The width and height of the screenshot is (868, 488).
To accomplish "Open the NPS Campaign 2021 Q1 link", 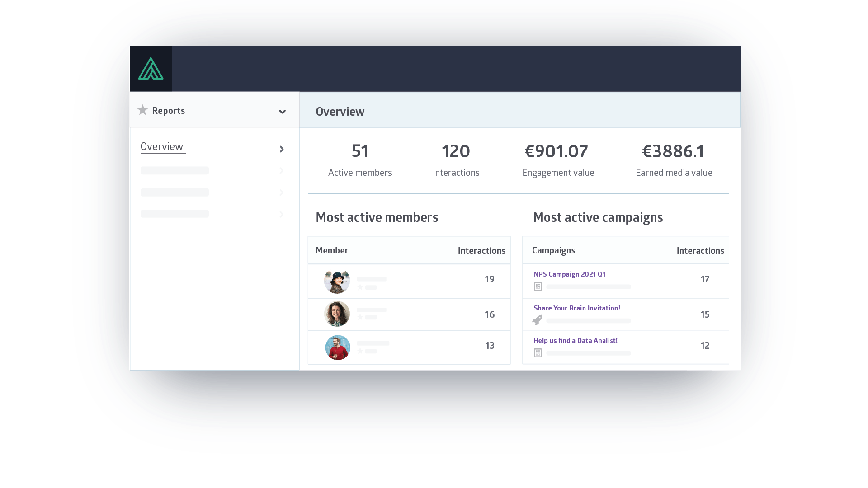I will pos(569,274).
